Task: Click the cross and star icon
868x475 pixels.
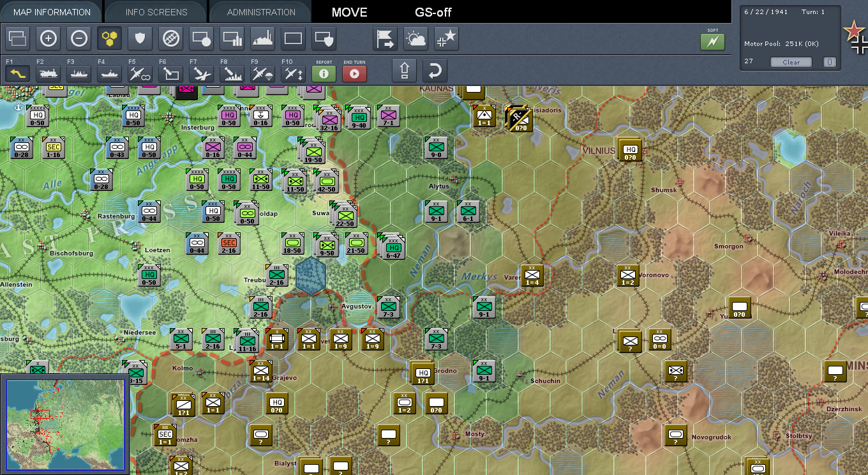Action: 446,39
